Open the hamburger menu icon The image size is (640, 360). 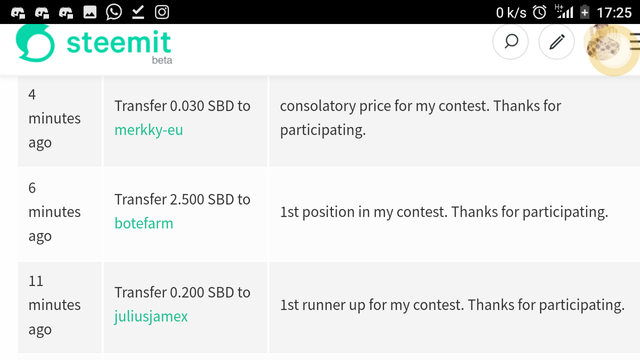pyautogui.click(x=635, y=42)
